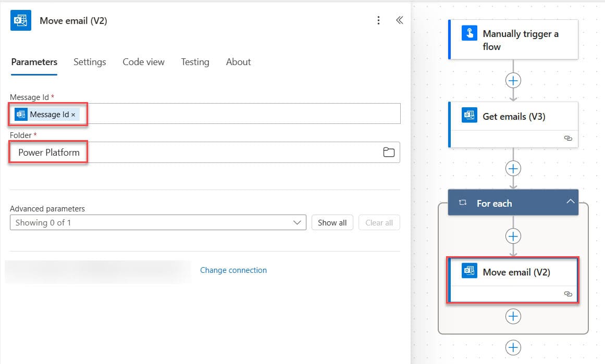Click the Outlook icon on Get emails (V3)

click(468, 116)
